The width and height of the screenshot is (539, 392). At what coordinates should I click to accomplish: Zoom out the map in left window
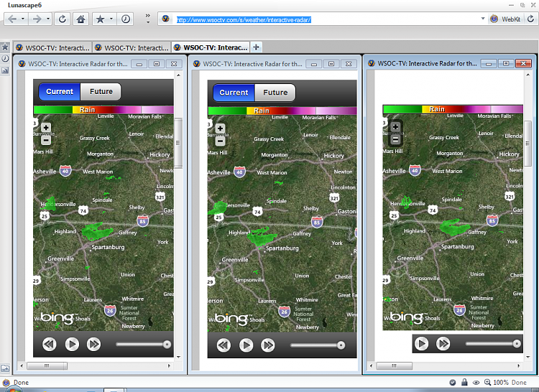(x=46, y=140)
